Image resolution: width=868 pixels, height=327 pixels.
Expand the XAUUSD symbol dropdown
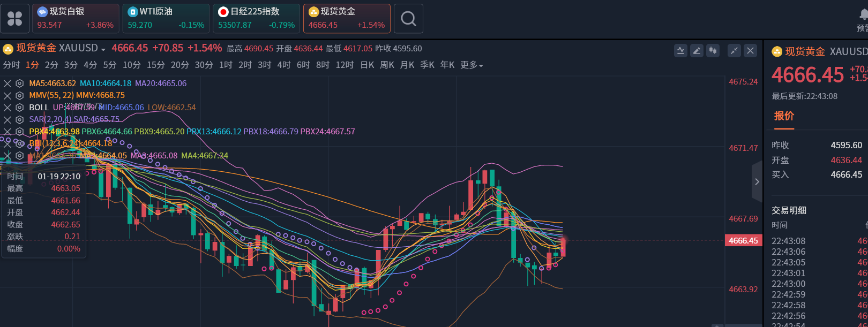coord(103,49)
